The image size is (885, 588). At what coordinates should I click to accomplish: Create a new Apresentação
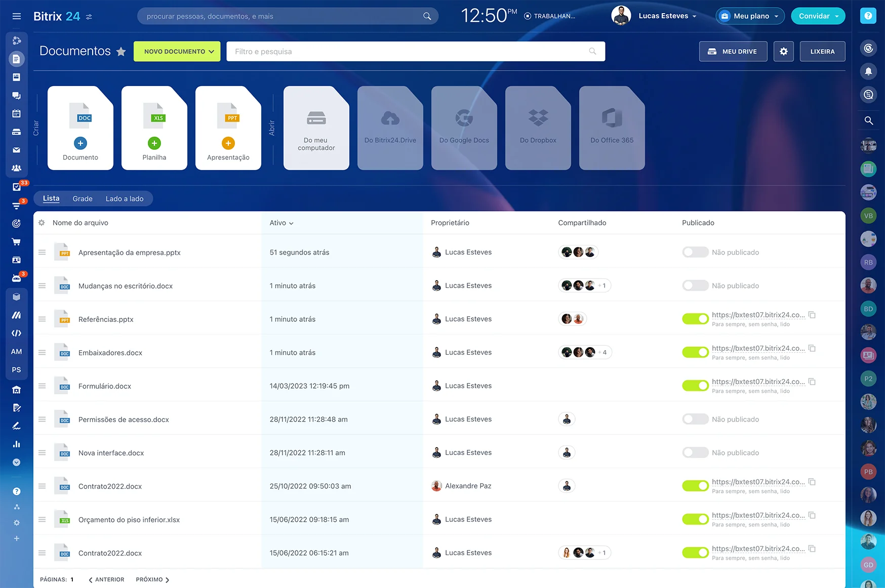tap(228, 128)
